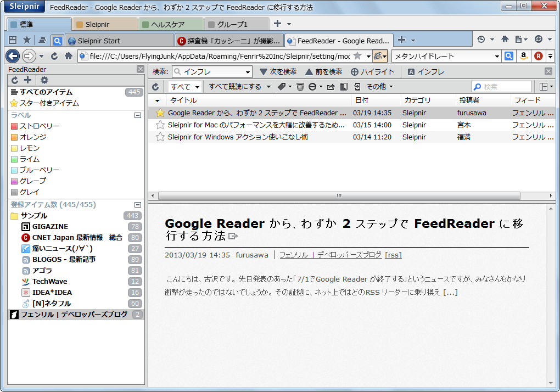Star the Sleipnir for Mac article

pos(160,125)
